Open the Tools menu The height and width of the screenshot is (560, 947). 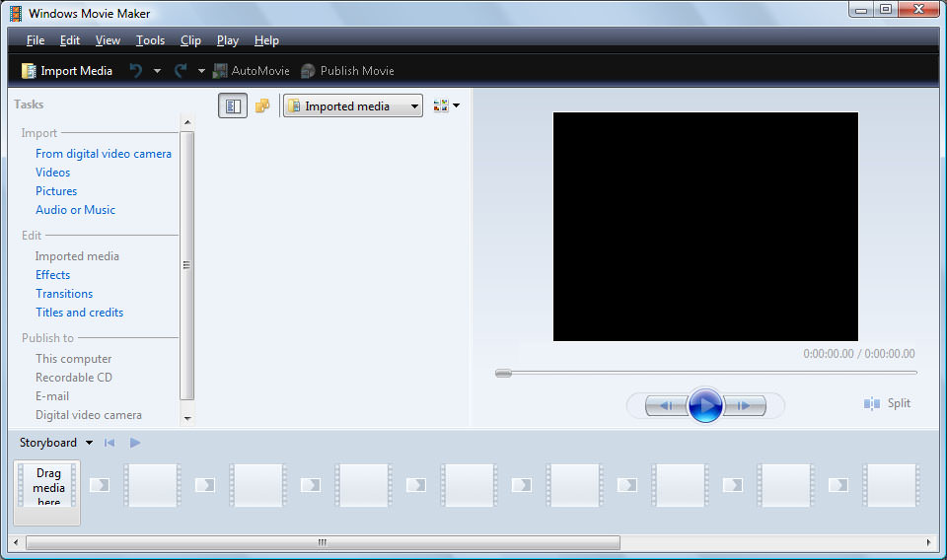[150, 40]
